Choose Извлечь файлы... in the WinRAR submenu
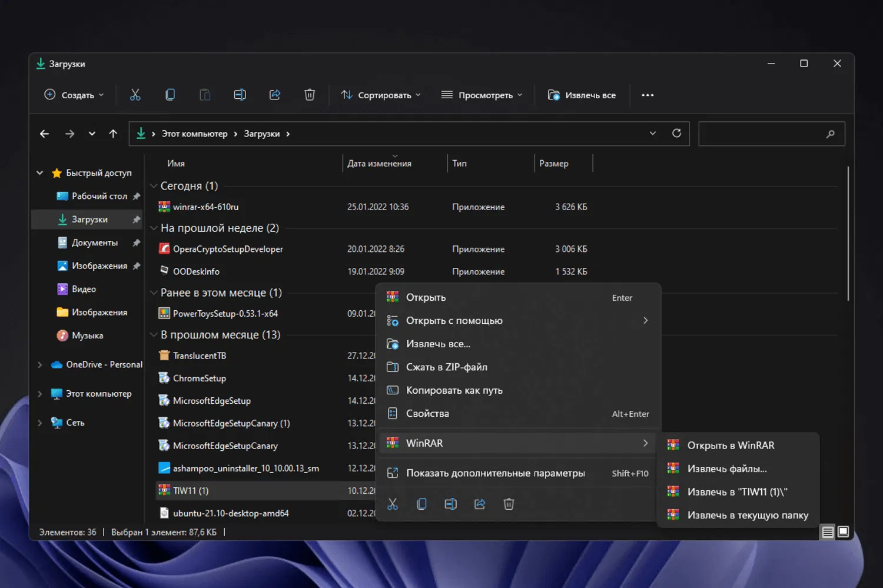 click(x=738, y=469)
